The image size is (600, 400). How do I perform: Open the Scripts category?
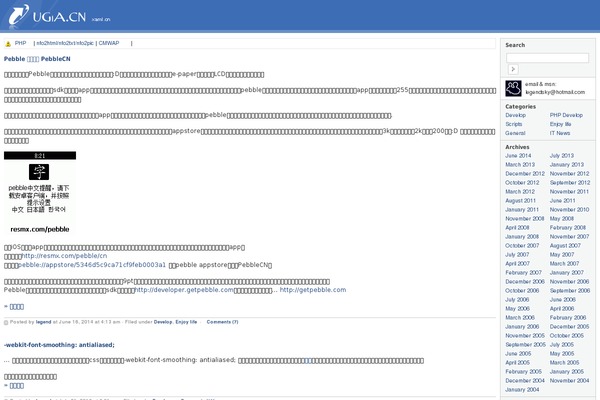(x=514, y=124)
